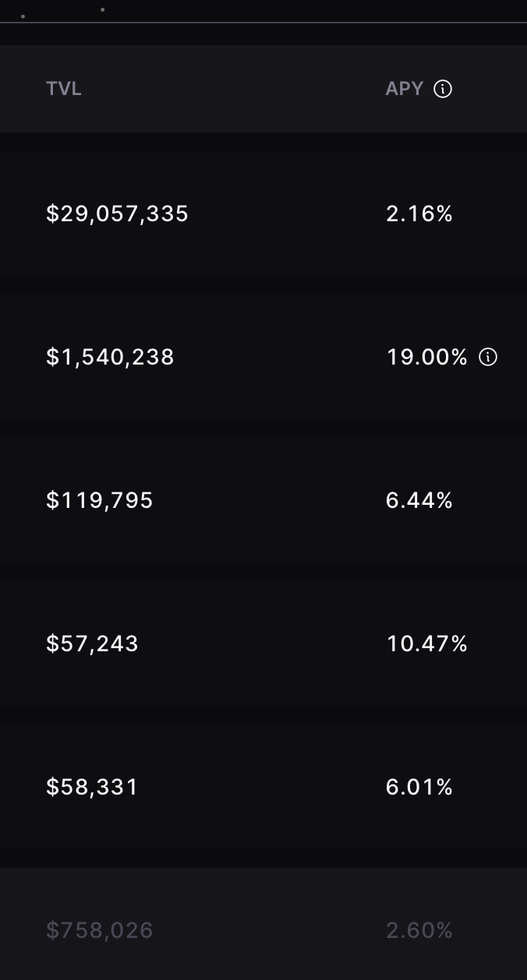527x980 pixels.
Task: Click the 10.47% APY value
Action: pyautogui.click(x=427, y=643)
